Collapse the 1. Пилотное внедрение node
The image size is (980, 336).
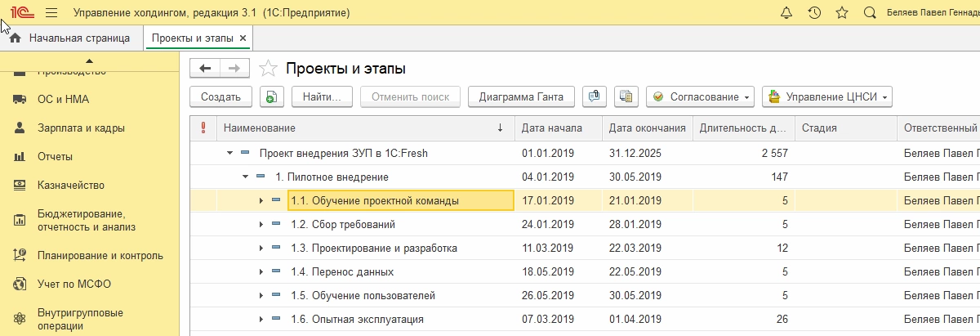coord(246,177)
